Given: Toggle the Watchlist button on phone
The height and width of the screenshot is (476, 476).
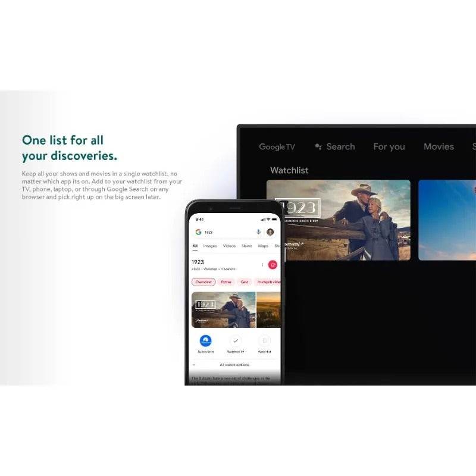Looking at the screenshot, I should (x=265, y=341).
